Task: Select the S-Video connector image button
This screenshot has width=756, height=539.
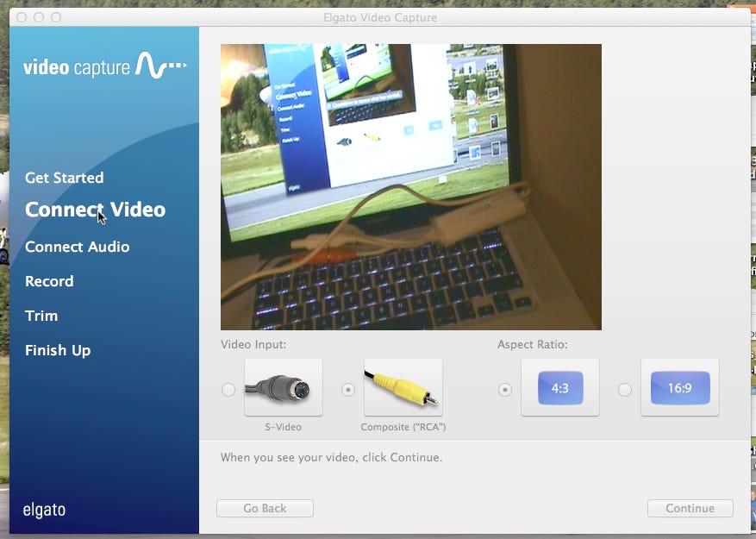Action: tap(284, 387)
